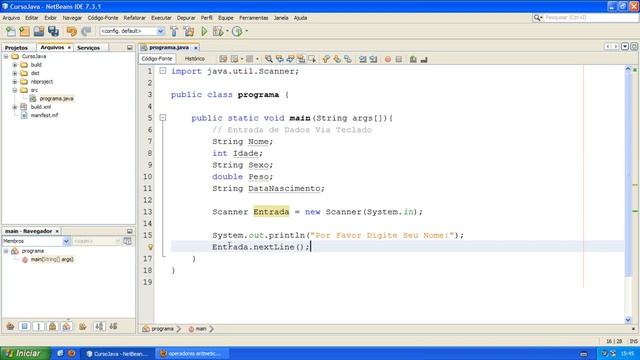This screenshot has height=360, width=640.
Task: Click Navigator open Javadoc window icon
Action: [127, 241]
